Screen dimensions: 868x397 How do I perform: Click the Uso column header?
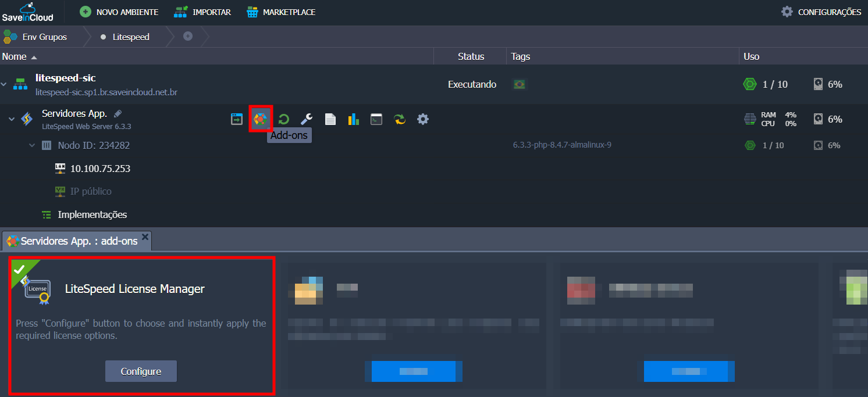click(752, 56)
